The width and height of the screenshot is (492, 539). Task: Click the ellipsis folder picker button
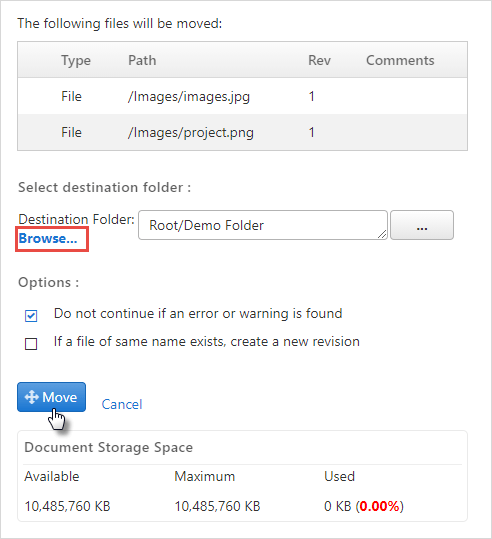422,225
